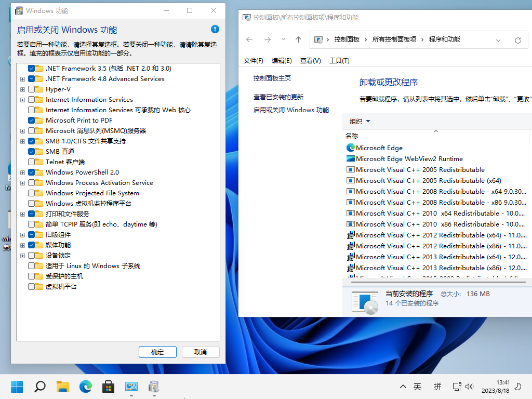Screen dimensions: 532x399
Task: Refresh the Programs and Features window
Action: click(x=518, y=40)
